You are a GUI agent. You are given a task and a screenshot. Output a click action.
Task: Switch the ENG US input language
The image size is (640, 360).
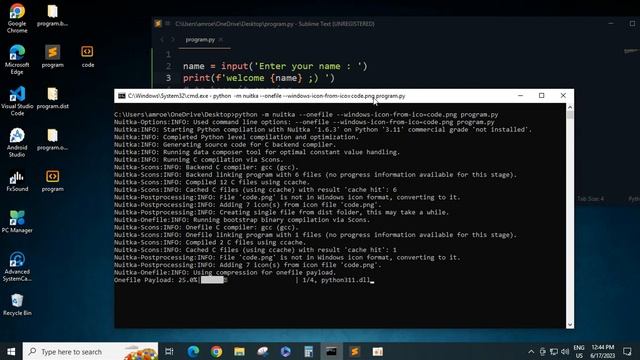click(x=579, y=351)
